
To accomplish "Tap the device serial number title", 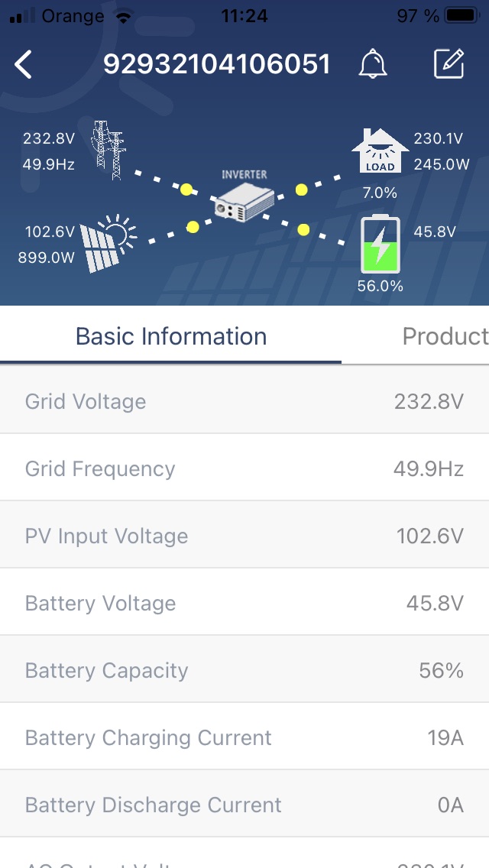I will [217, 65].
